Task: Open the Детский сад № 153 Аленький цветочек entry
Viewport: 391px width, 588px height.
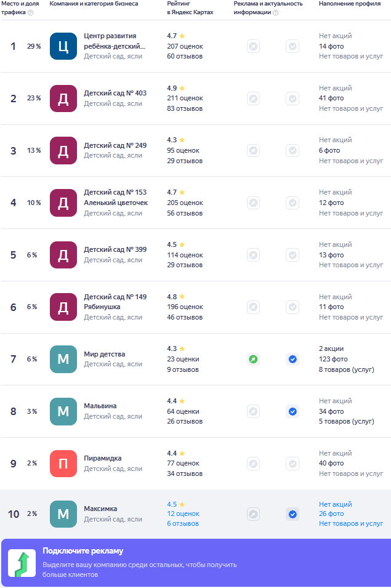Action: point(115,197)
